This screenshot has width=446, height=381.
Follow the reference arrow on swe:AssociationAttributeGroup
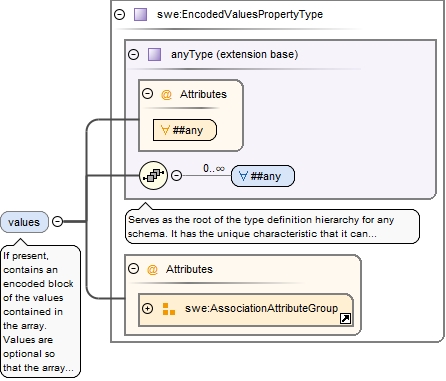click(345, 319)
